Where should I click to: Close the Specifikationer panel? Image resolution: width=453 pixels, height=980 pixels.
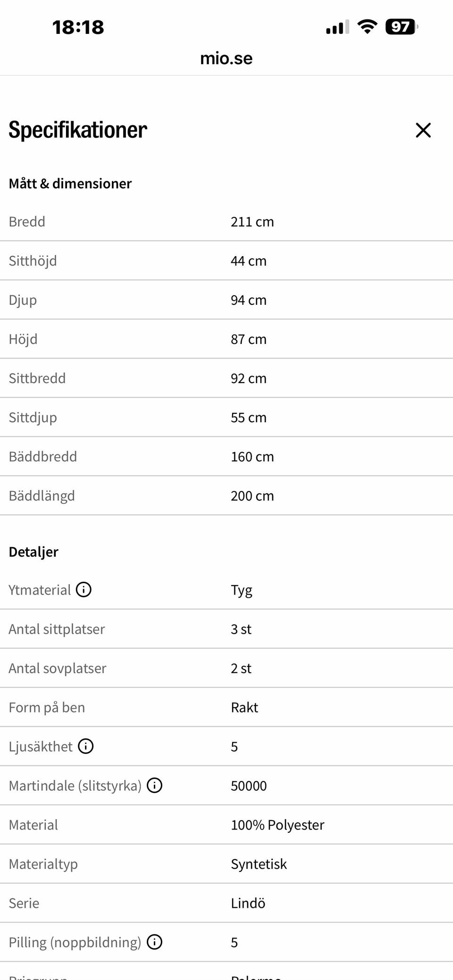tap(423, 130)
